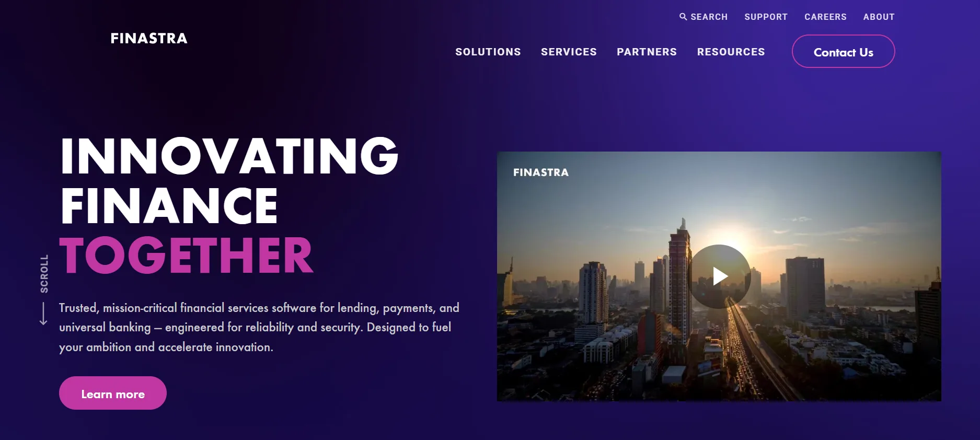The image size is (980, 440).
Task: Go to the Careers page
Action: coord(825,17)
